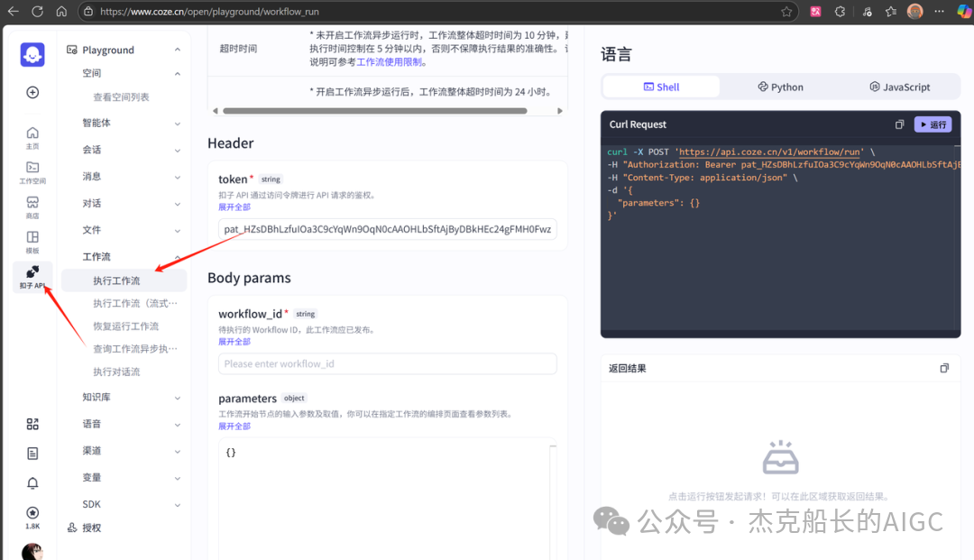Viewport: 974px width, 560px height.
Task: Expand the 消息 menu group
Action: (x=178, y=177)
